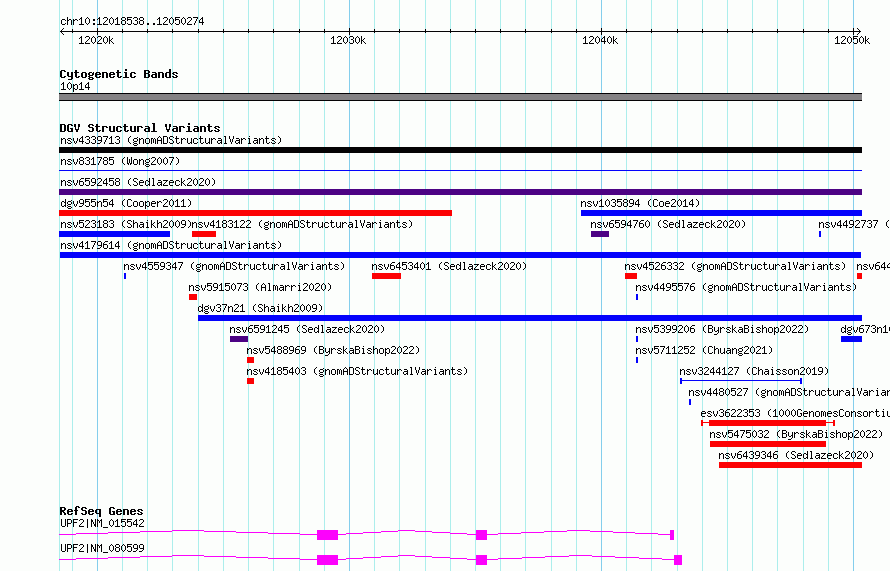Select the nsv523183 (Shaikh2009) blue bar
Screen dimensions: 890x571
click(115, 234)
